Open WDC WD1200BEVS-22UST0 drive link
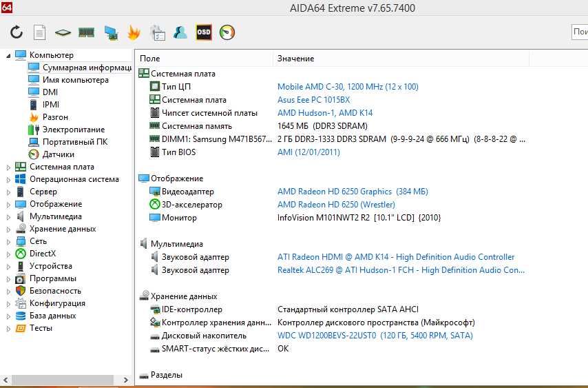The width and height of the screenshot is (588, 388). pos(375,336)
